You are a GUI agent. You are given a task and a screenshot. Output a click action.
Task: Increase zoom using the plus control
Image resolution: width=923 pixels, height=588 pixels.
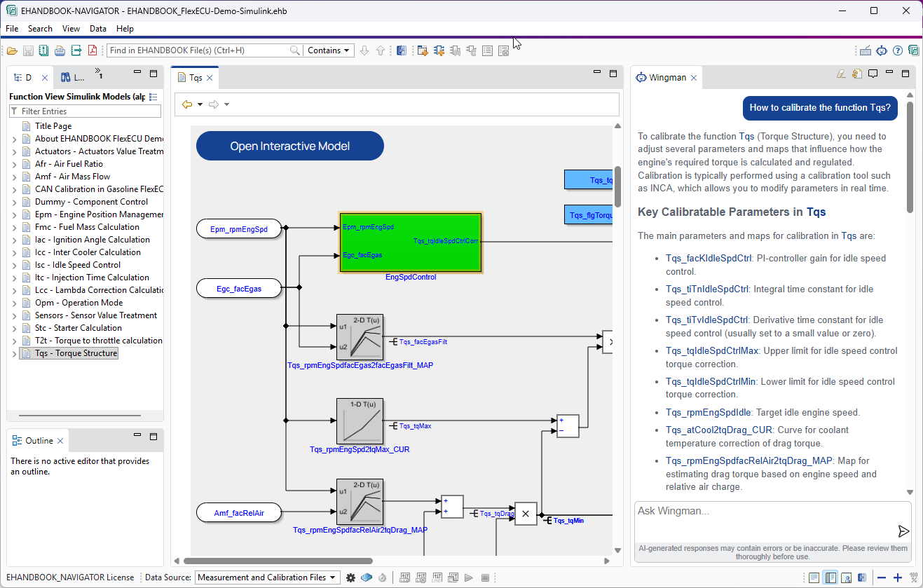pos(898,577)
